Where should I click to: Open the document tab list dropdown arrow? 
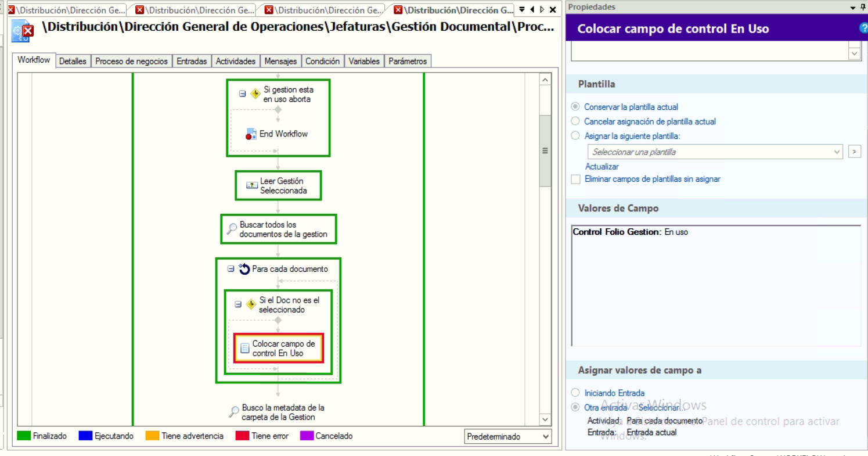coord(522,10)
